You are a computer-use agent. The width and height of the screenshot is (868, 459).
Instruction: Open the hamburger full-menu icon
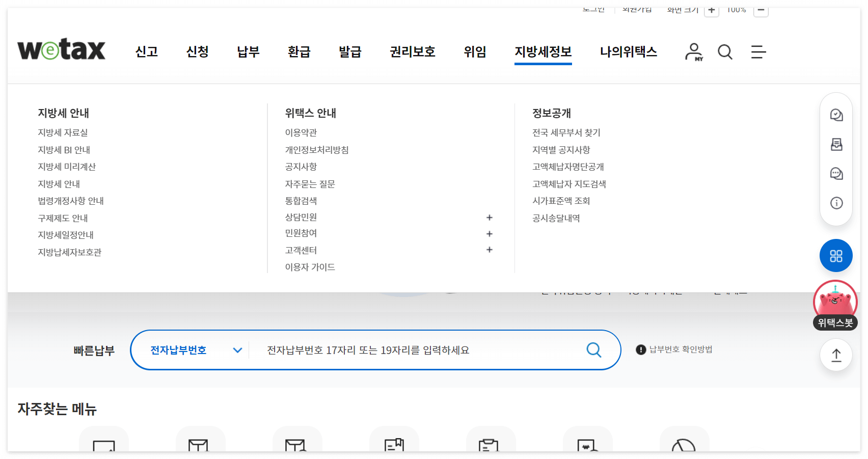tap(758, 52)
